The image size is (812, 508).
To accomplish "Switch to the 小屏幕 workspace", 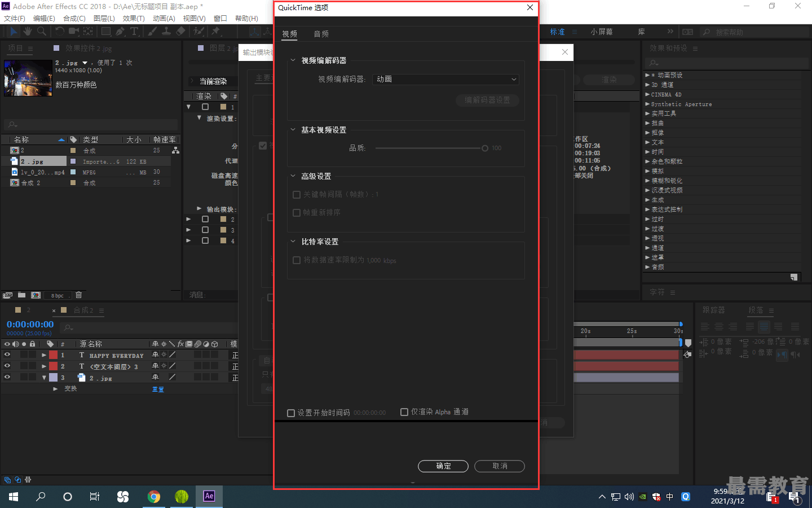I will 602,32.
